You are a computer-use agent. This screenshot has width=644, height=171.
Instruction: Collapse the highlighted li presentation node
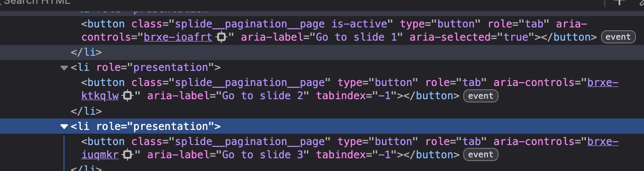64,126
